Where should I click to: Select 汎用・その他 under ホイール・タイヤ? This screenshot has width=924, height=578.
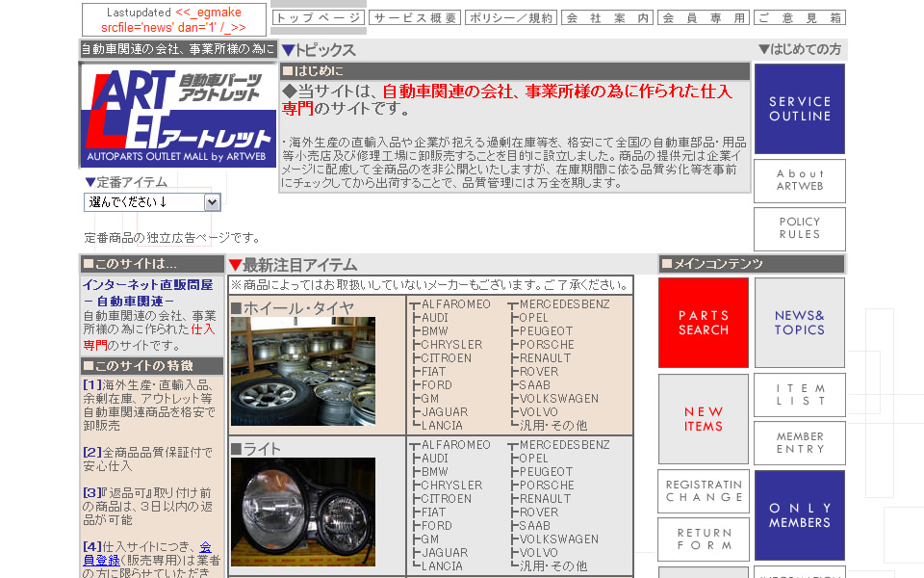553,426
